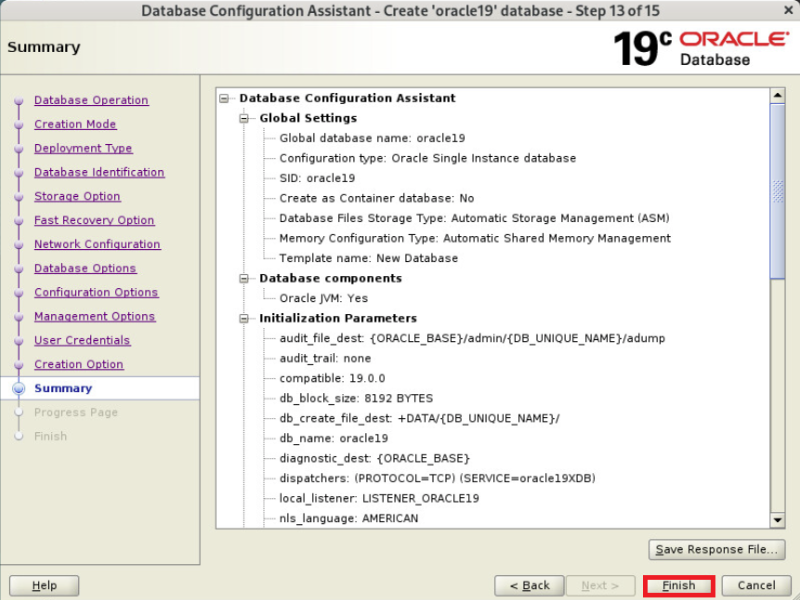Click Save Response File button
Image resolution: width=800 pixels, height=600 pixels.
pyautogui.click(x=716, y=549)
